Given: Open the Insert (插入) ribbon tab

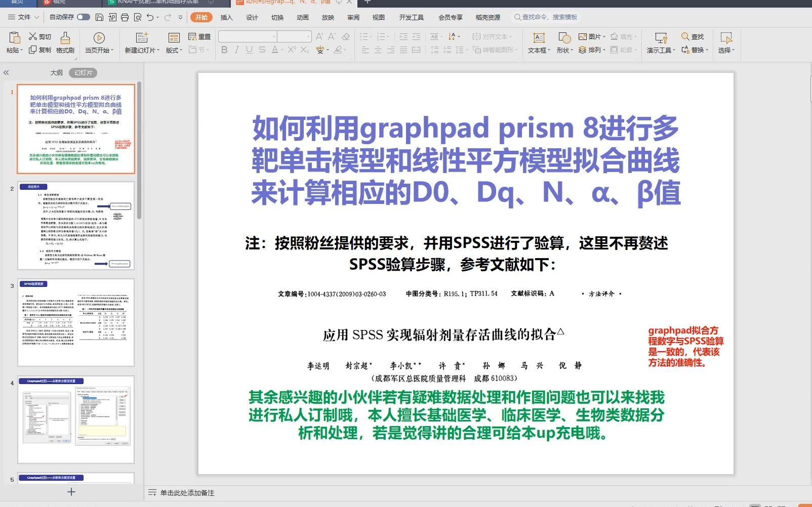Looking at the screenshot, I should click(x=227, y=17).
